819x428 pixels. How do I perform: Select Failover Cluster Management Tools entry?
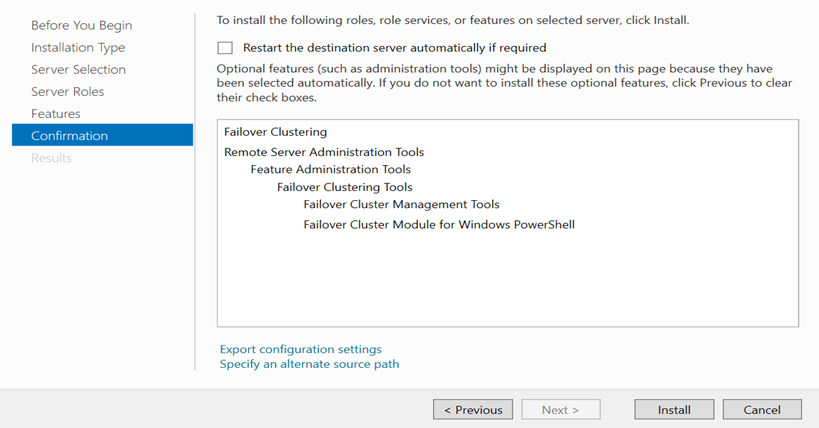click(401, 204)
